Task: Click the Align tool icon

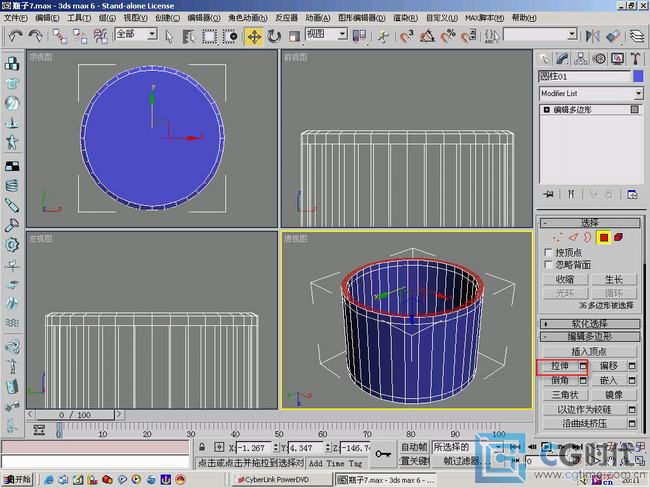Action: click(x=613, y=36)
